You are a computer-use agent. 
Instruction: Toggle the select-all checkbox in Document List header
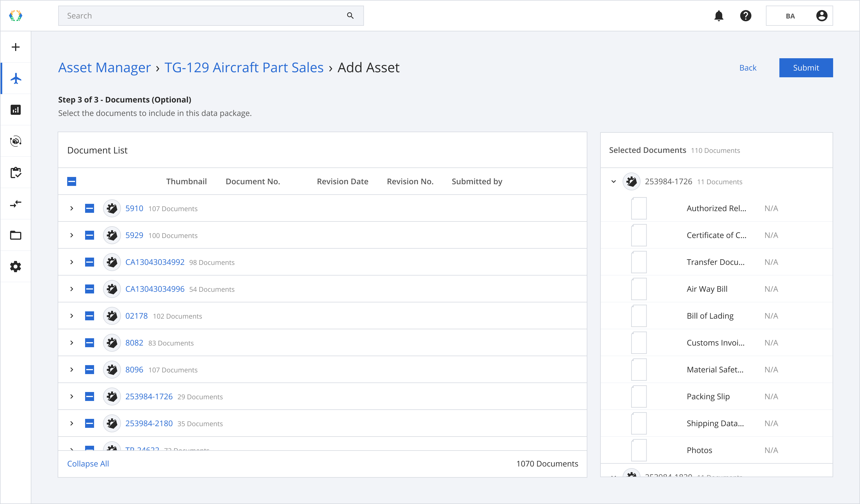pos(72,181)
